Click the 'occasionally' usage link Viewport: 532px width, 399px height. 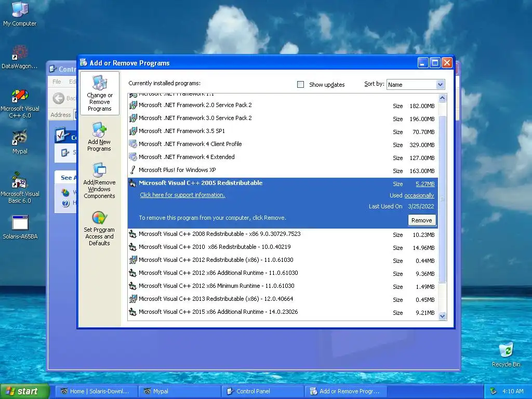419,195
